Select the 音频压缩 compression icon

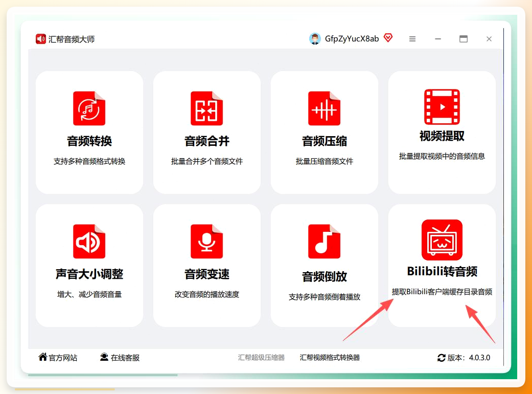[325, 108]
